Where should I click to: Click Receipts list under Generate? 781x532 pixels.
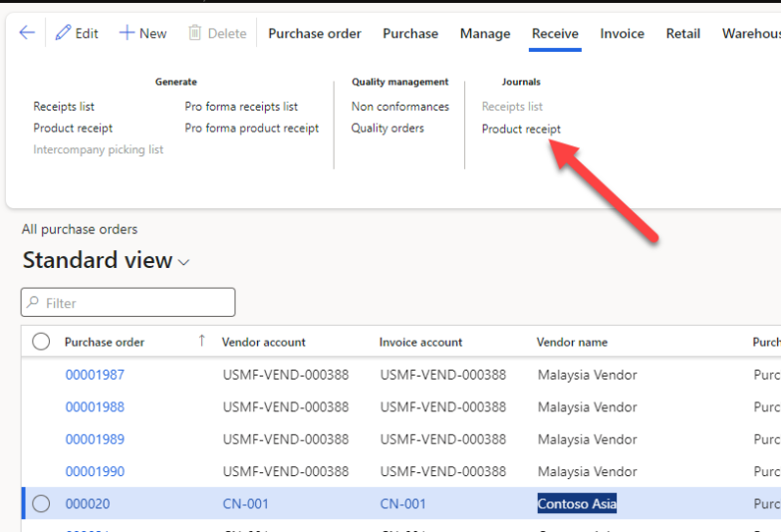coord(64,107)
